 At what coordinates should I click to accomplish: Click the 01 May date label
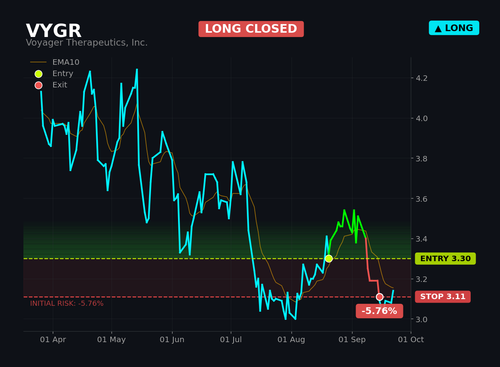(x=111, y=340)
